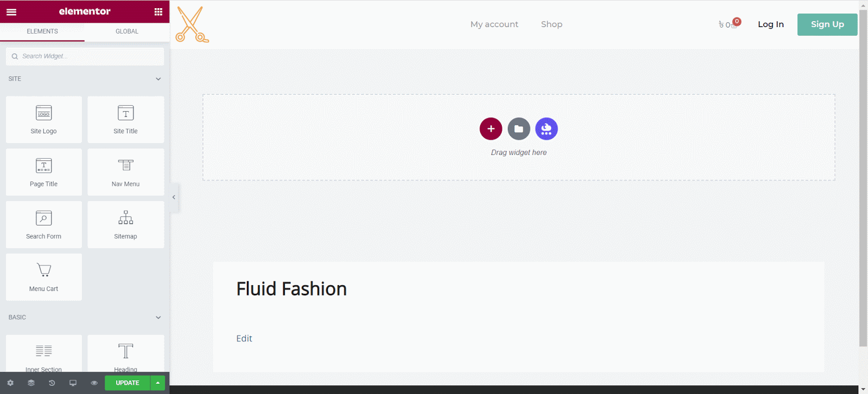Switch to the ELEMENTS tab
This screenshot has height=394, width=868.
point(42,31)
